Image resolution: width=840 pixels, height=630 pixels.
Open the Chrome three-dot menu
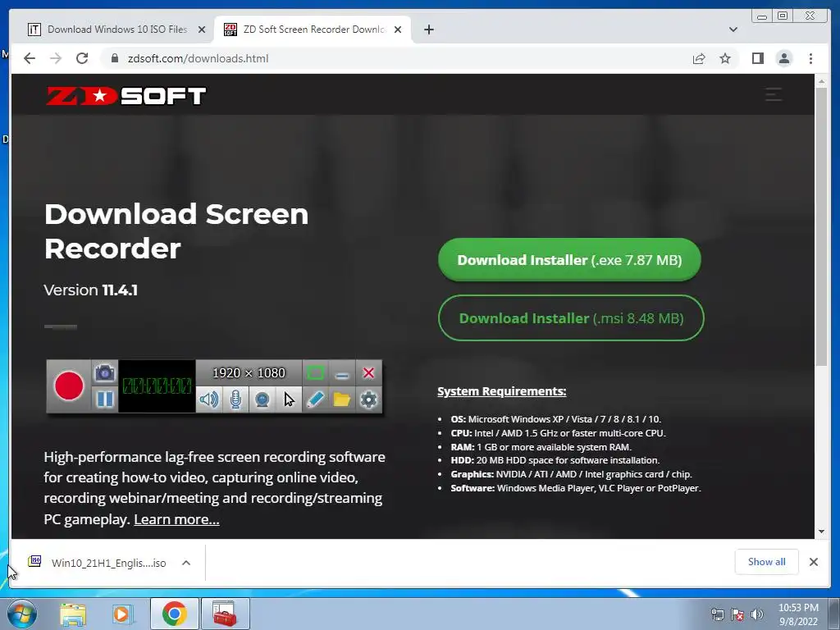click(811, 58)
